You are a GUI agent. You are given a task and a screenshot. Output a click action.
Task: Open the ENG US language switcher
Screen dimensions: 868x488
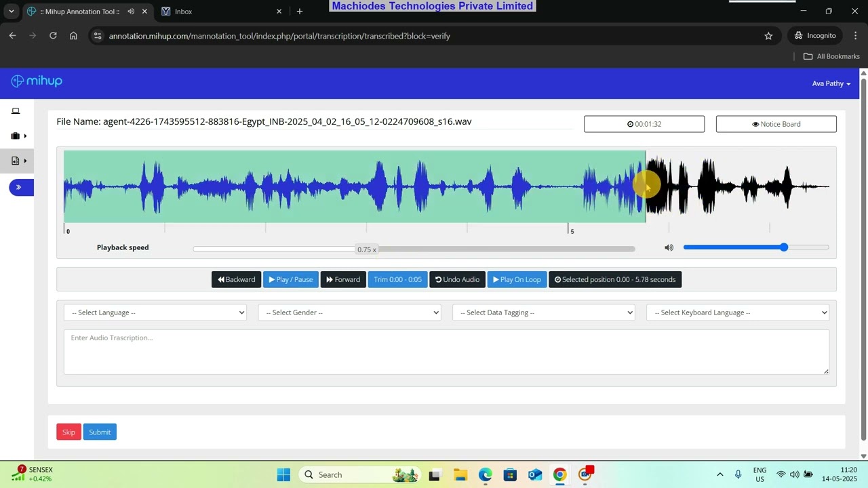[x=760, y=474]
